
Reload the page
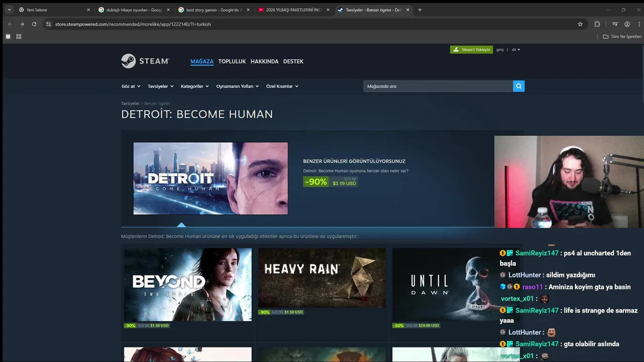tap(34, 24)
